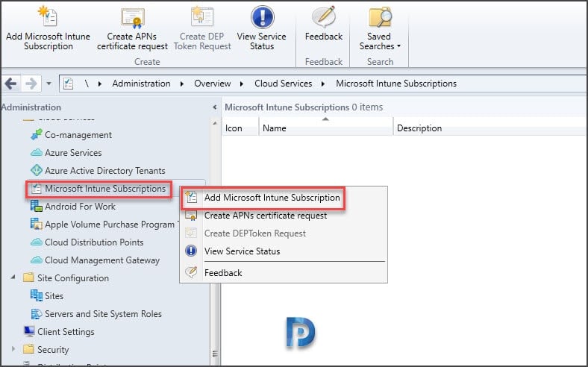Choose Feedback in the context menu
This screenshot has height=367, width=588.
(x=223, y=273)
